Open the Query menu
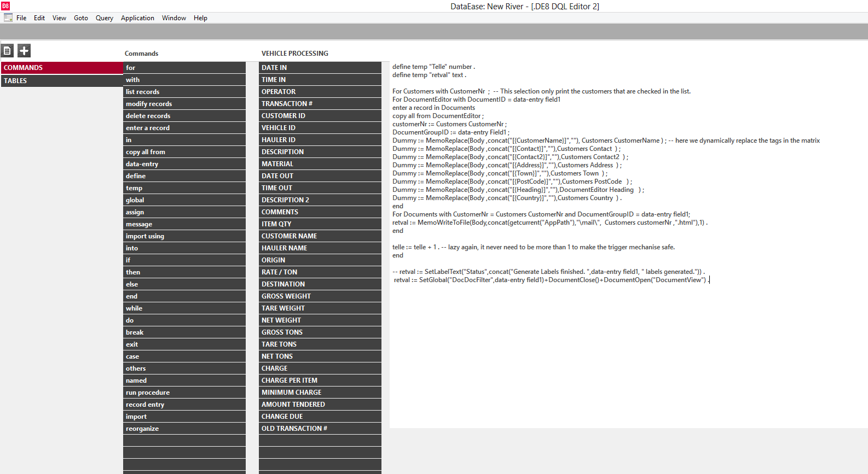The width and height of the screenshot is (868, 474). (x=104, y=18)
